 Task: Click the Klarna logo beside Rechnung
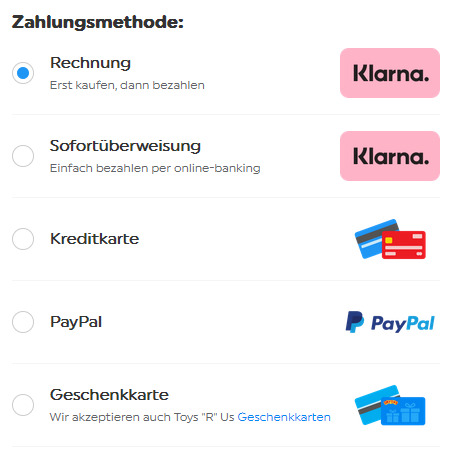click(390, 73)
